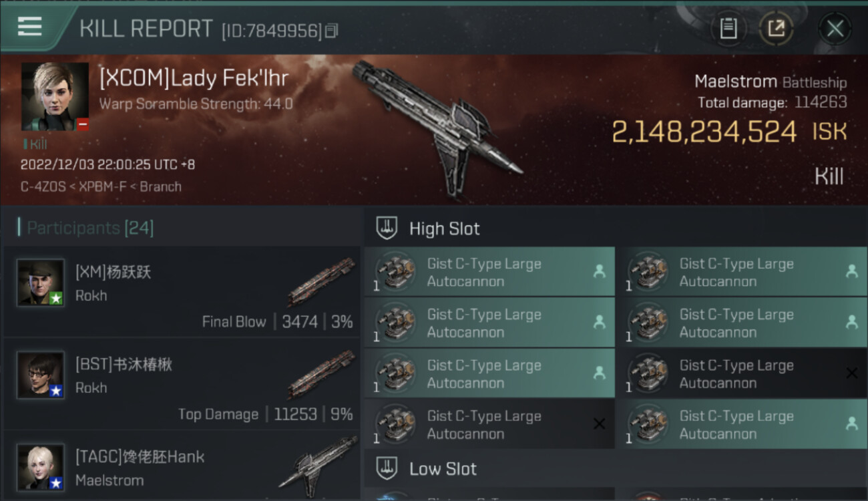868x501 pixels.
Task: Share the kill report externally
Action: [x=776, y=29]
